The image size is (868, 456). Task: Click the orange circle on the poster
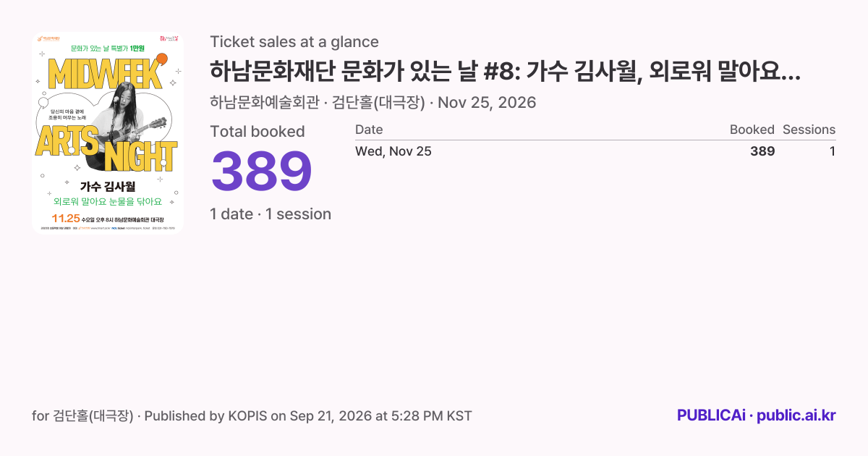[162, 59]
